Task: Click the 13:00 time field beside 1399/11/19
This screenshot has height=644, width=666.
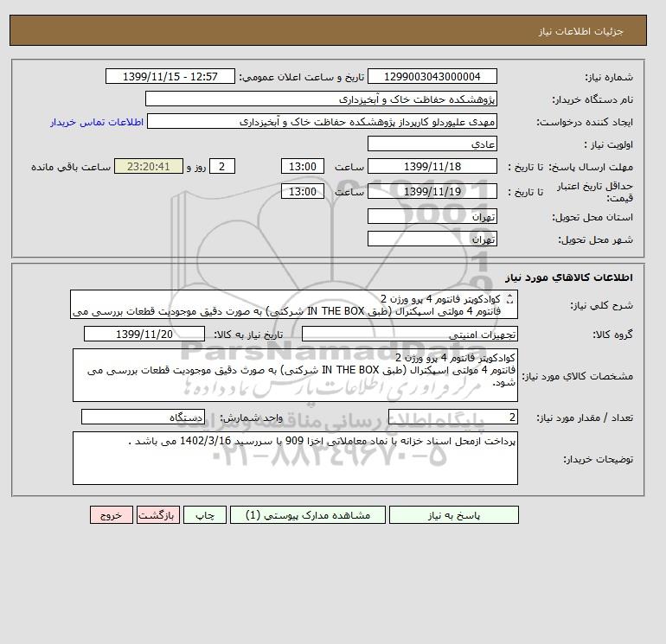Action: [x=303, y=191]
